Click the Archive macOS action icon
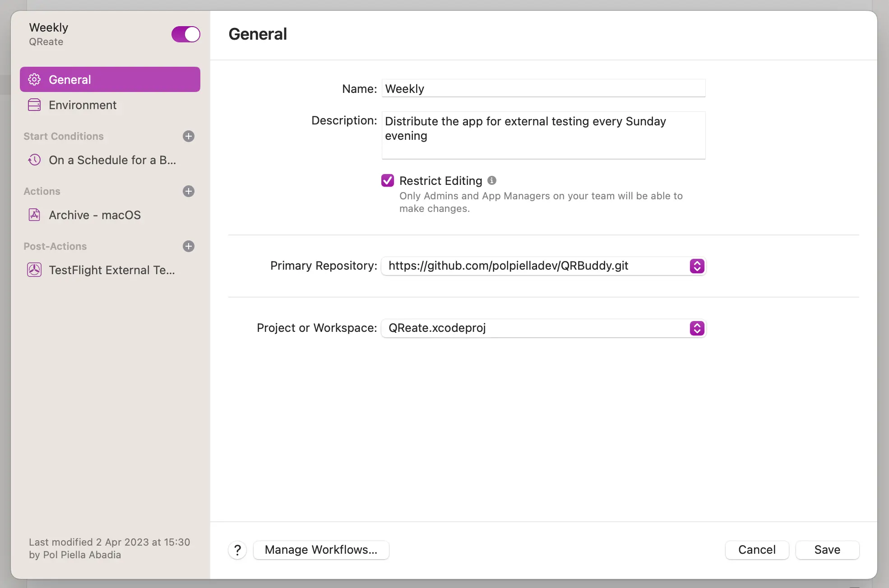The width and height of the screenshot is (889, 588). (35, 214)
